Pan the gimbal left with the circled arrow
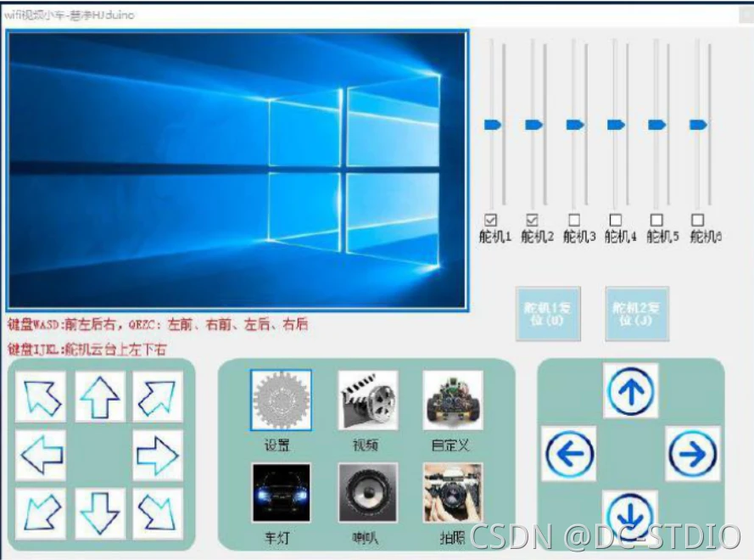The width and height of the screenshot is (754, 560). [x=569, y=453]
